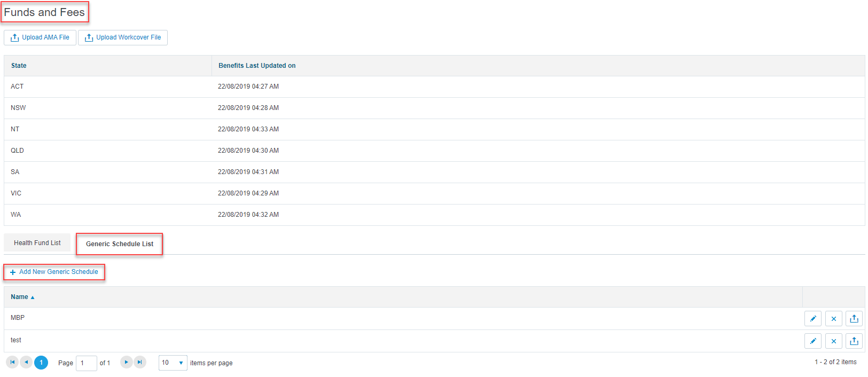Click the Upload Workcover File button
This screenshot has height=377, width=868.
(123, 37)
